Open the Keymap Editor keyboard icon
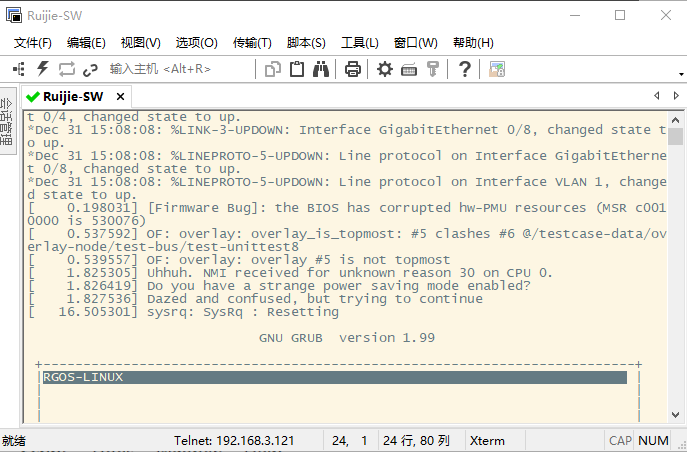Image resolution: width=687 pixels, height=452 pixels. click(x=409, y=69)
